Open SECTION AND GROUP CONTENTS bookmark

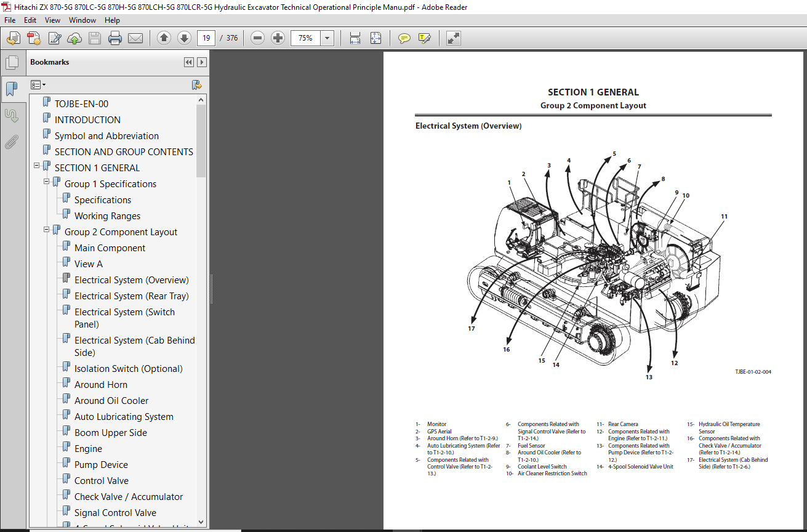(124, 152)
